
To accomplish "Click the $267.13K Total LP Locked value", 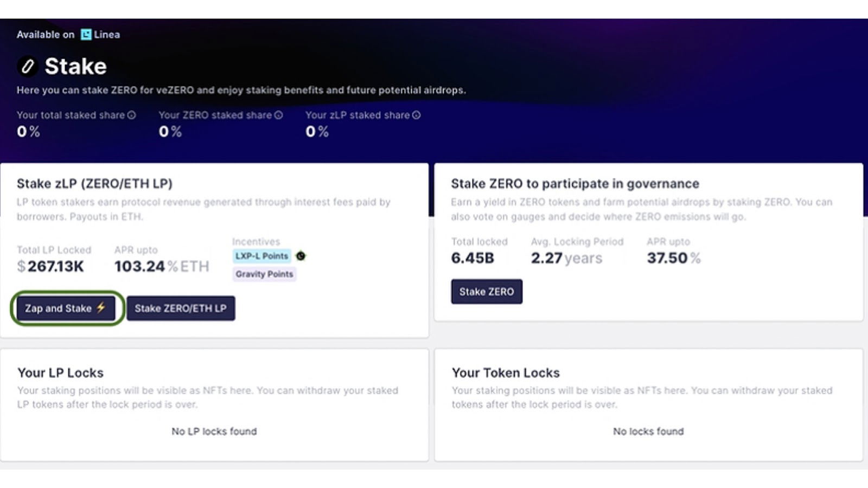I will [x=50, y=266].
